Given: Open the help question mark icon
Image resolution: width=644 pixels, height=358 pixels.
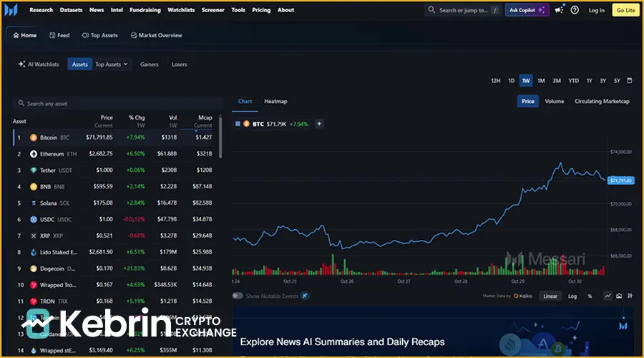Looking at the screenshot, I should tap(575, 10).
